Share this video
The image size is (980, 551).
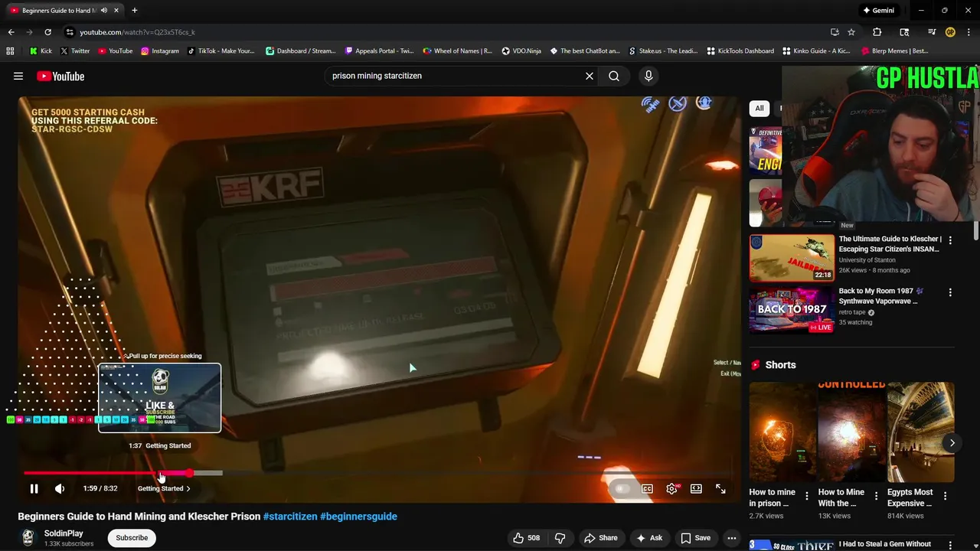click(x=601, y=538)
